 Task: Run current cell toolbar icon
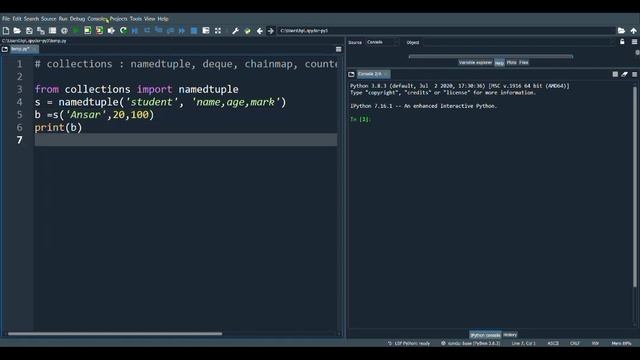88,31
